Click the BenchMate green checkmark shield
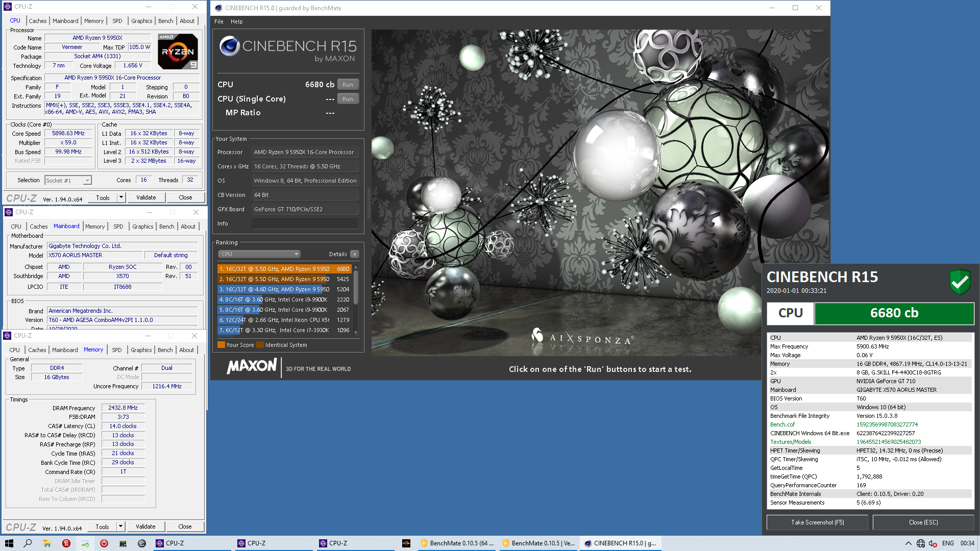The image size is (980, 551). [x=960, y=282]
